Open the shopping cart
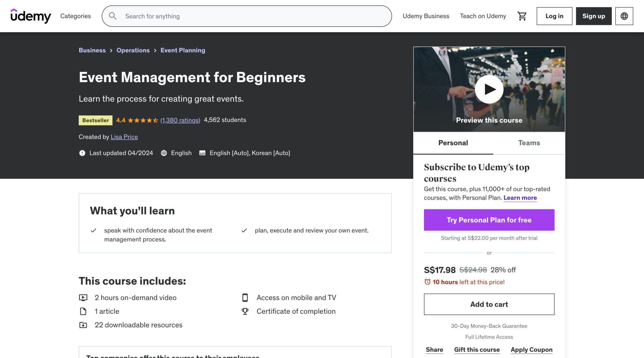This screenshot has height=358, width=644. pyautogui.click(x=522, y=16)
